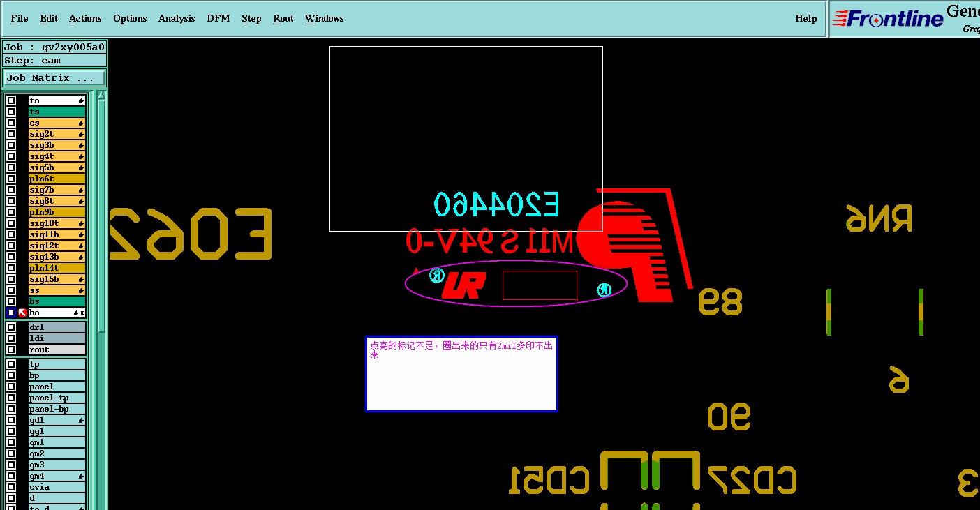
Task: Click the red arrow icon on bo layer
Action: tap(22, 313)
